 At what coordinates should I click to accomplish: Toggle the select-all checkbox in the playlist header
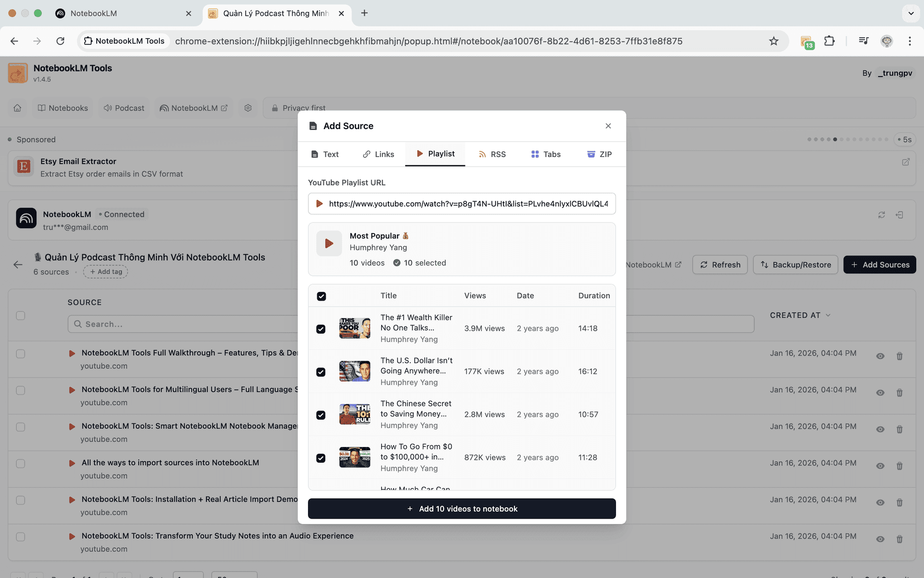pyautogui.click(x=321, y=296)
